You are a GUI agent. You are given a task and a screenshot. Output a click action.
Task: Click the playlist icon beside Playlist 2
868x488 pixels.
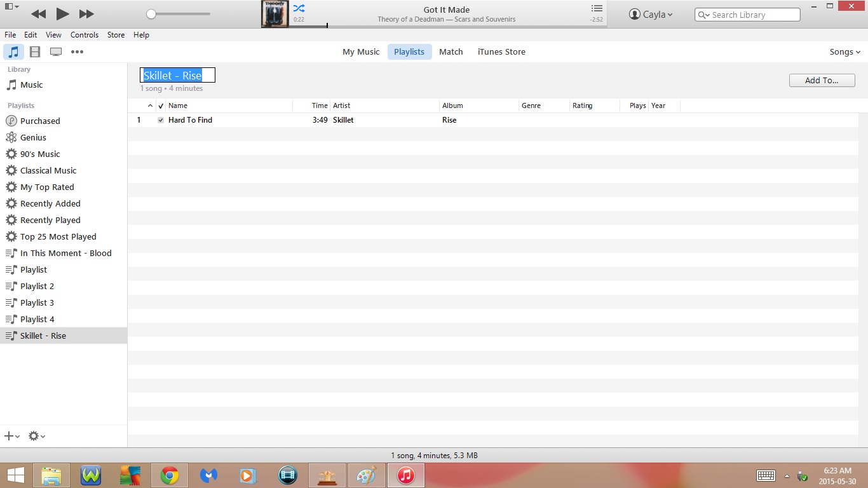pos(11,286)
